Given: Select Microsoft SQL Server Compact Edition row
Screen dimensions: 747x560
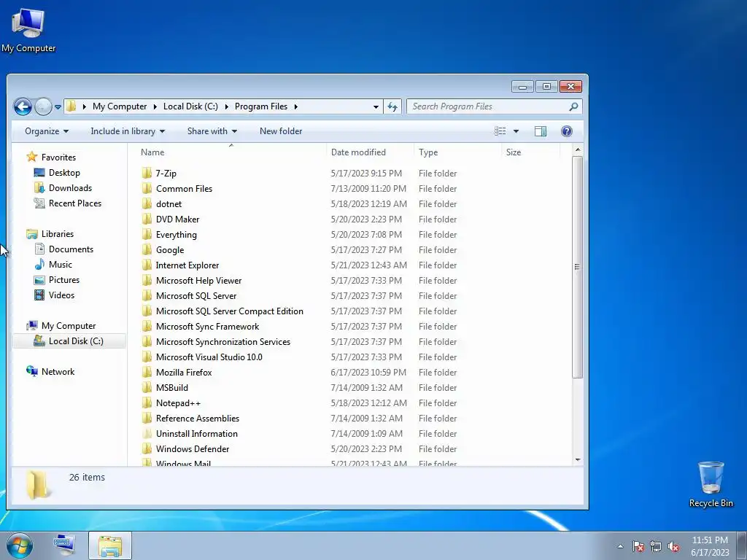Looking at the screenshot, I should [x=349, y=311].
